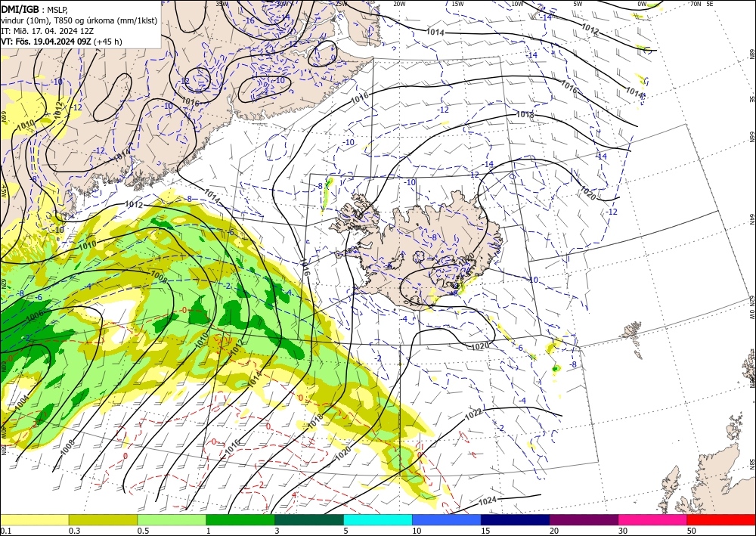Click the blue 10–15 legend swatch
The height and width of the screenshot is (536, 756).
coord(447,519)
